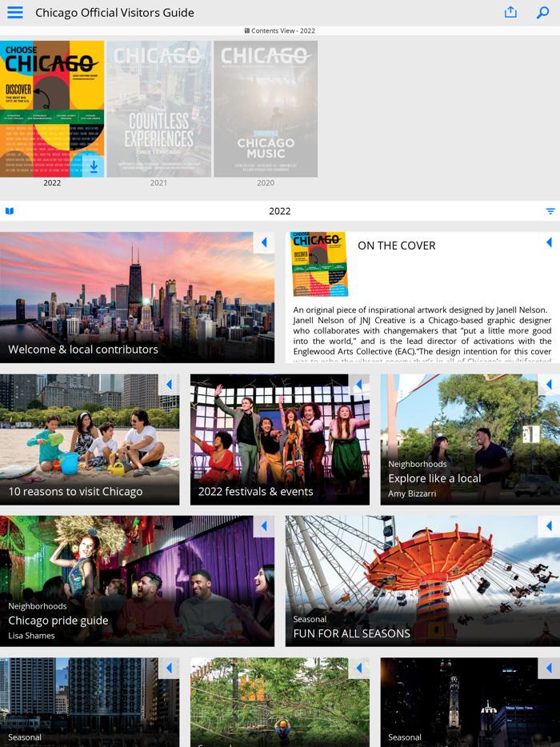Open the search magnifier
The image size is (560, 747).
(543, 12)
